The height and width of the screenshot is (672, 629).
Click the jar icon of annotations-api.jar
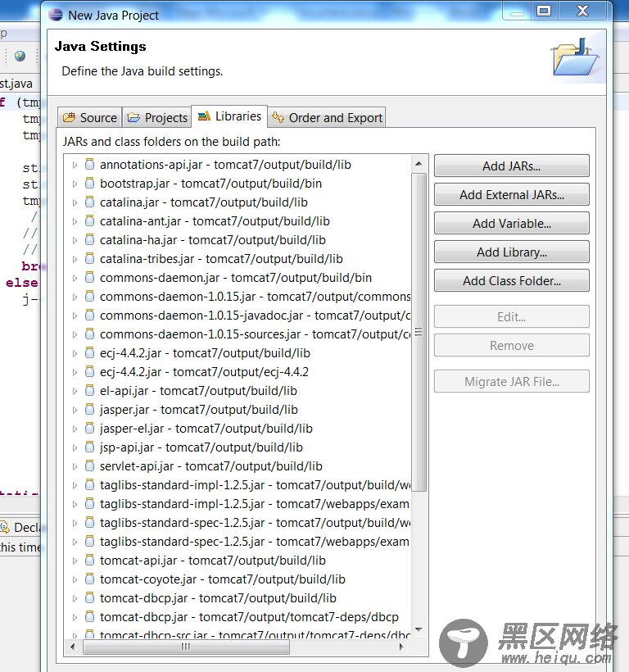pyautogui.click(x=89, y=164)
